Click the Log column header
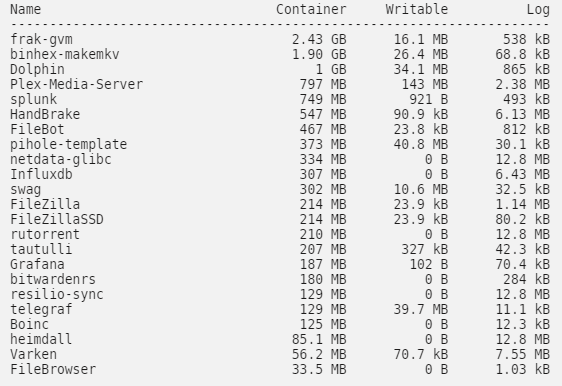This screenshot has height=386, width=562. tap(538, 10)
